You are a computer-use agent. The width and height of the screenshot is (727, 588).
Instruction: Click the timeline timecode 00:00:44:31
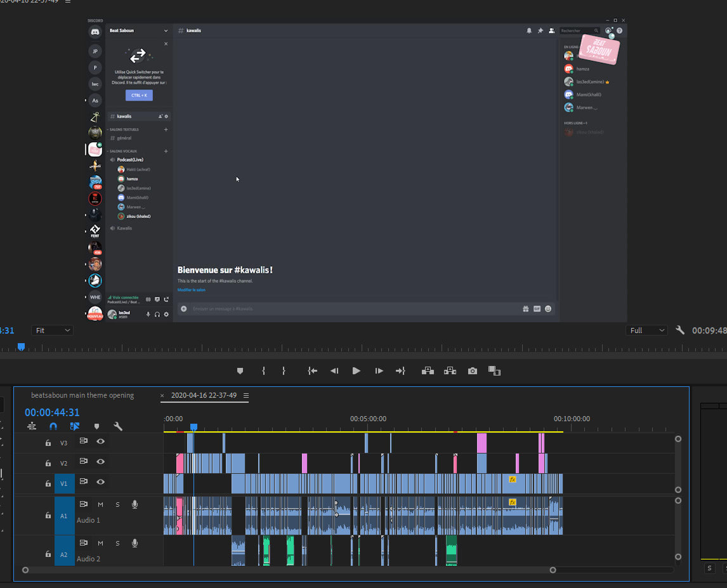[52, 412]
